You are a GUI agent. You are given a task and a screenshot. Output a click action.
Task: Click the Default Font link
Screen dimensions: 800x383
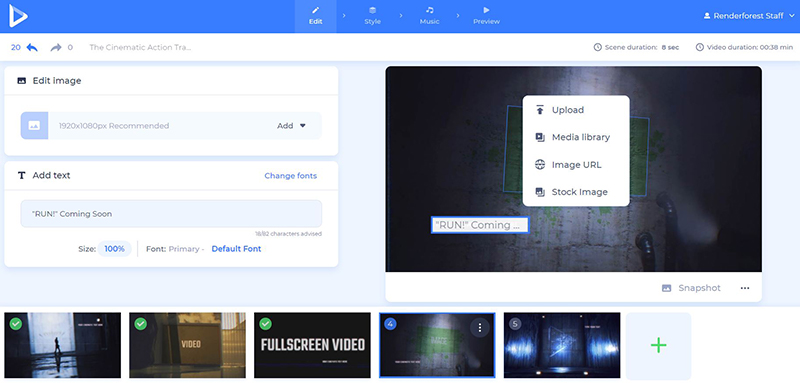[x=236, y=249]
